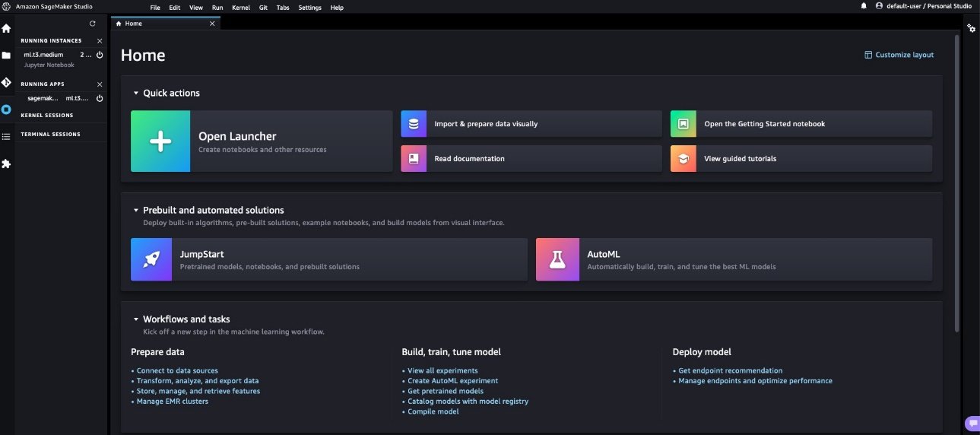Follow Manage EMR clusters link

[173, 402]
